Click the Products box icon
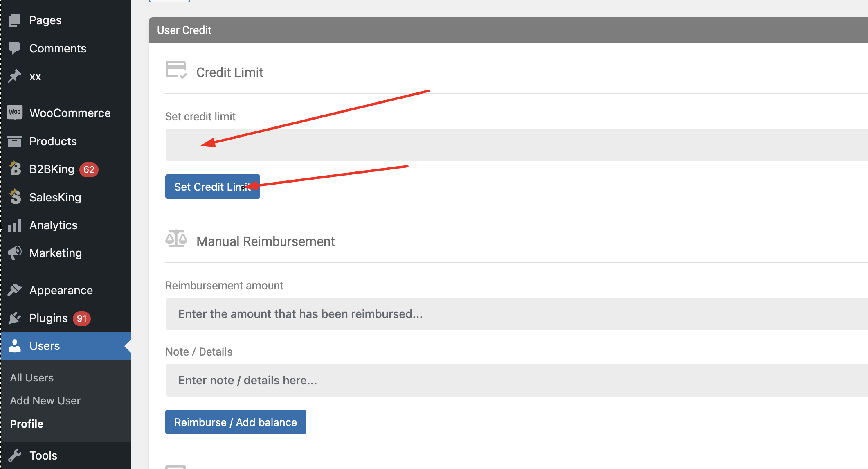This screenshot has height=469, width=868. 15,141
